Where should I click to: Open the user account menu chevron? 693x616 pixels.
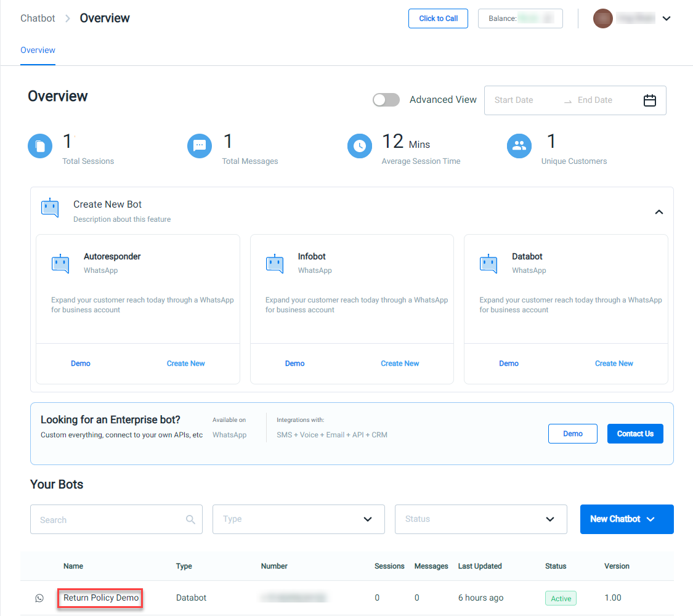[x=667, y=18]
